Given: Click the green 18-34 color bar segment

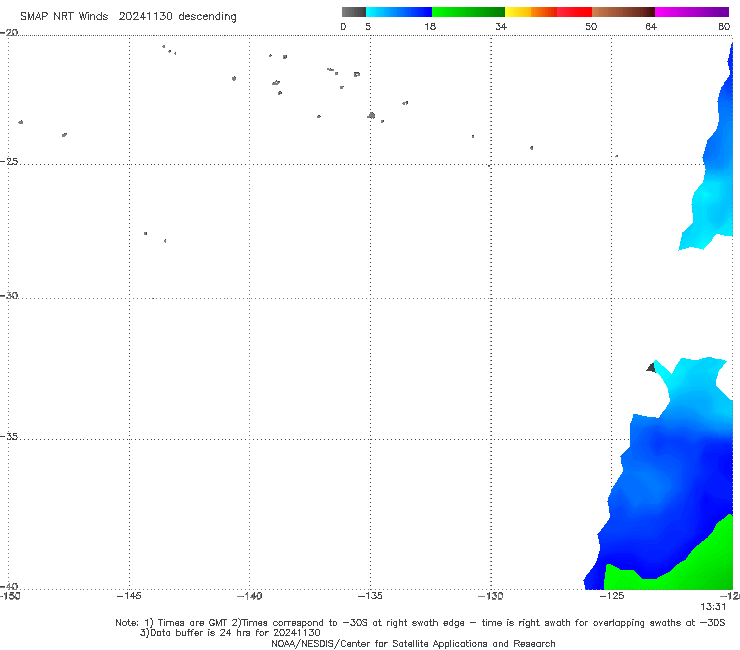Looking at the screenshot, I should tap(468, 12).
